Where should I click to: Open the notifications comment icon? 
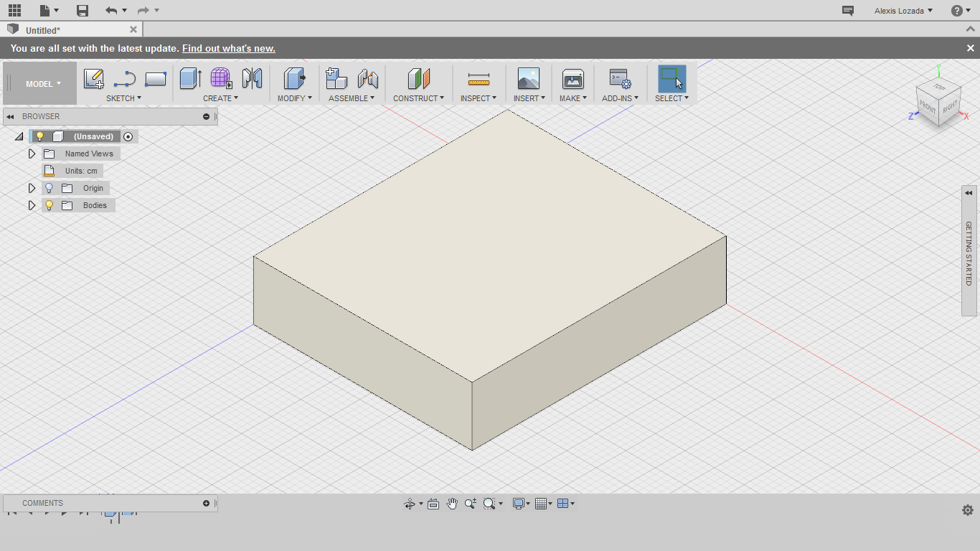click(847, 11)
